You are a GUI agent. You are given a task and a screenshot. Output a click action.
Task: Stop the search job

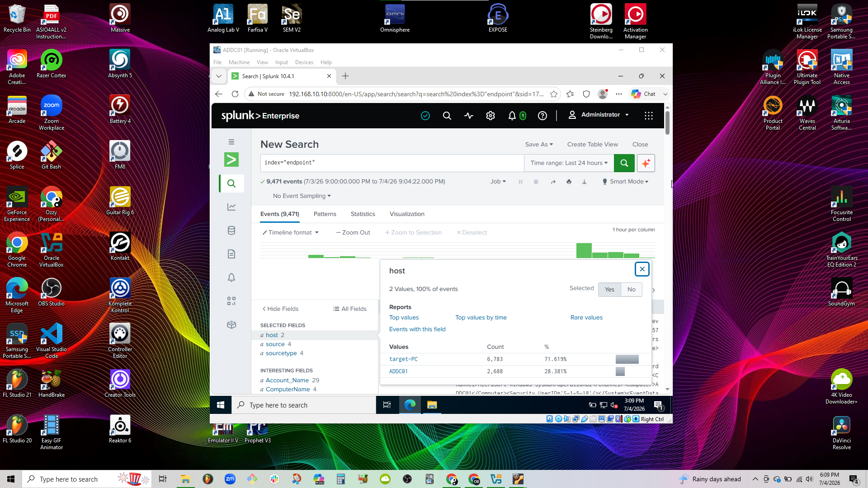[536, 182]
